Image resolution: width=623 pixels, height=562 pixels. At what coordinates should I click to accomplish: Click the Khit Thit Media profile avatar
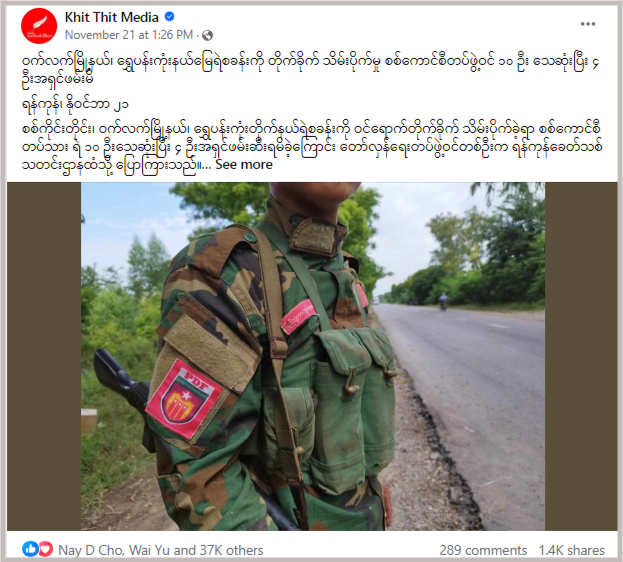point(39,26)
